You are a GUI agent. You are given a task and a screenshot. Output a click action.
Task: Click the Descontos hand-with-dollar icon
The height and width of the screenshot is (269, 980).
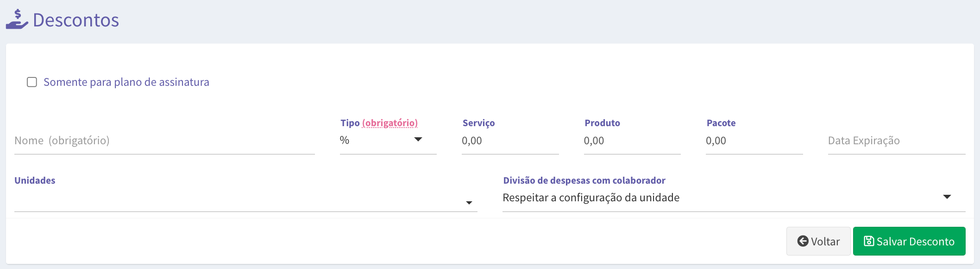[x=17, y=19]
